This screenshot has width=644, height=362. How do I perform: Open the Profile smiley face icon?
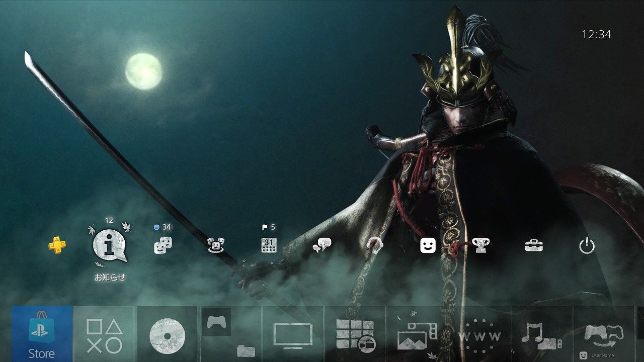pos(428,245)
